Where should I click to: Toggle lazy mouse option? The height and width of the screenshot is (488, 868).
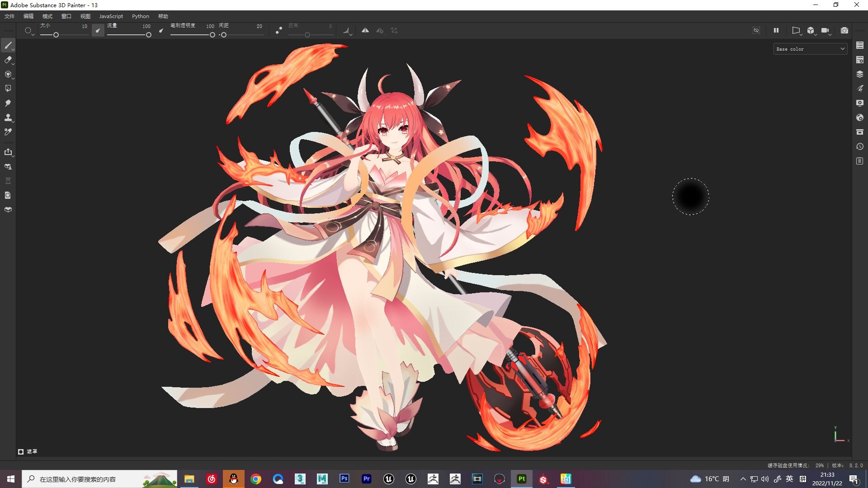279,30
